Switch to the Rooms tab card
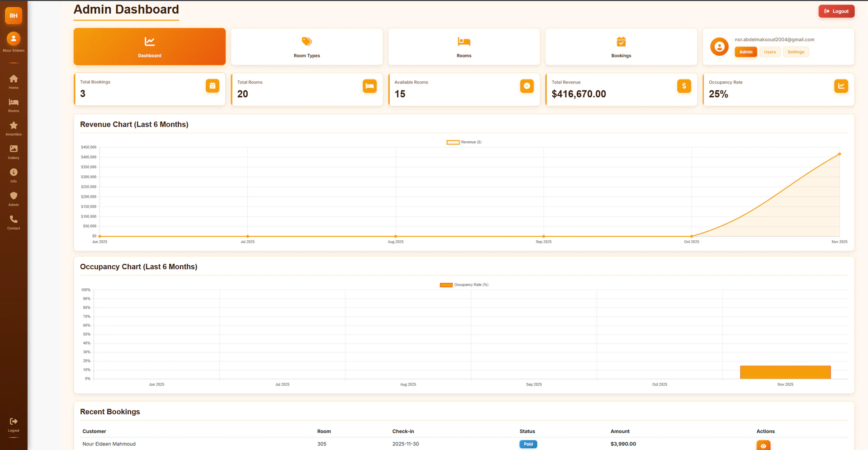The width and height of the screenshot is (868, 450). pos(464,47)
